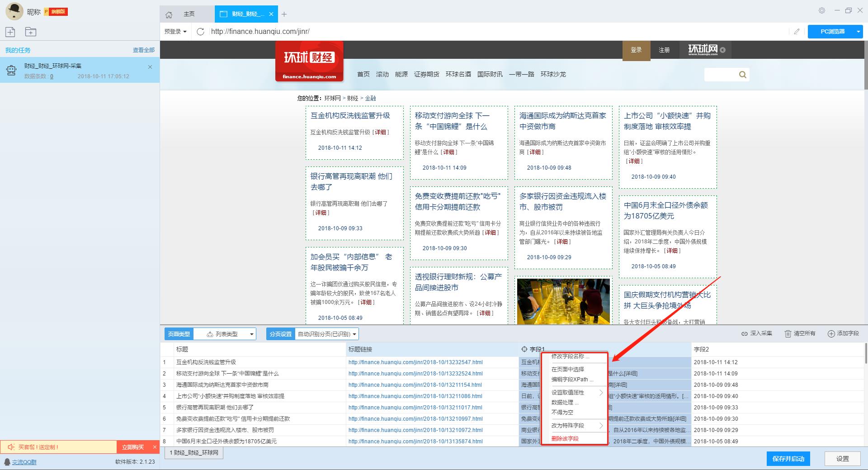Remove the 财经_财经_环球网-采集 task with X
Viewport: 868px width, 470px height.
(x=150, y=67)
